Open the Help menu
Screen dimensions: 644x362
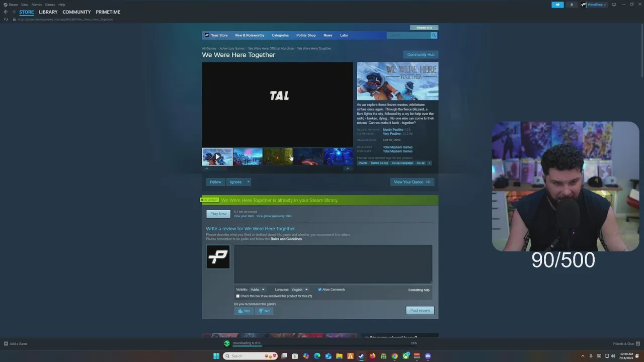pyautogui.click(x=61, y=5)
